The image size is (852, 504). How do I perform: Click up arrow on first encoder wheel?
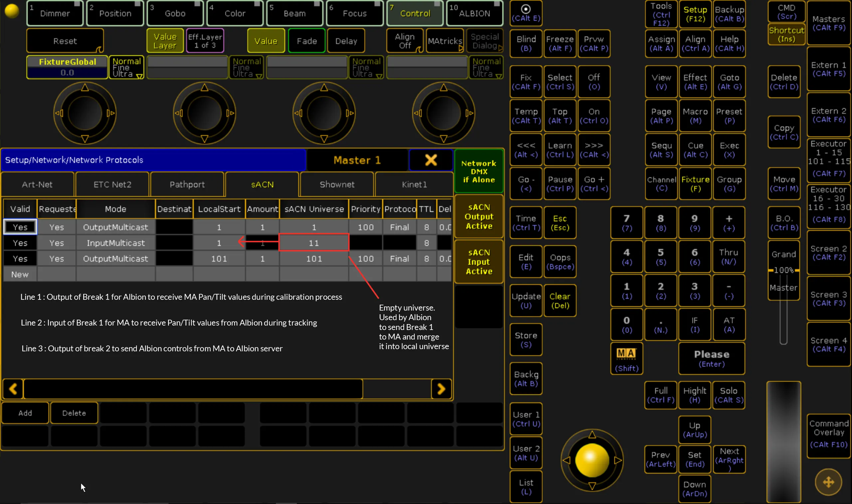(x=85, y=87)
